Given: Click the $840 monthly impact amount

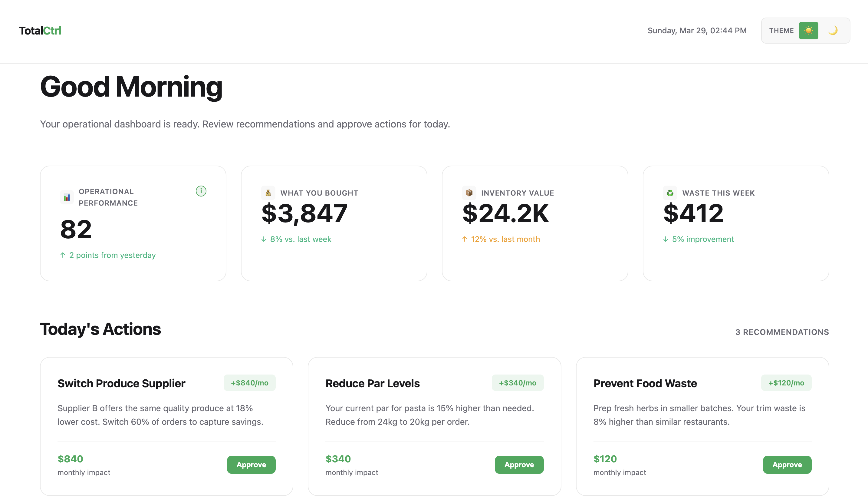Looking at the screenshot, I should 70,459.
